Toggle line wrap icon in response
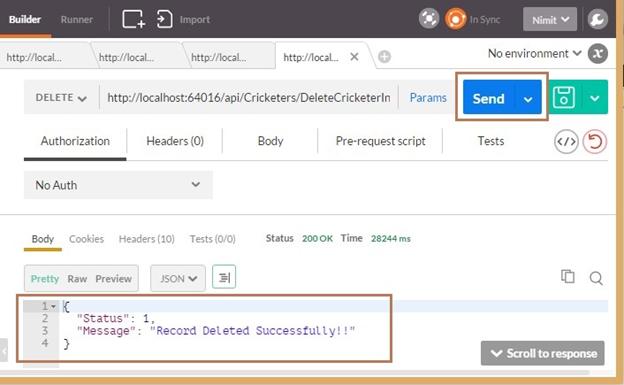Viewport: 624px width, 385px height. [x=224, y=277]
